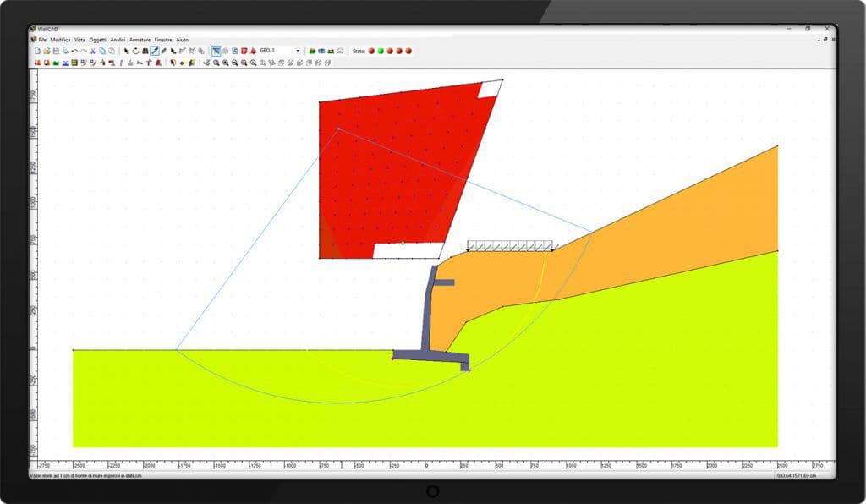Create a new document from the toolbar

point(37,52)
